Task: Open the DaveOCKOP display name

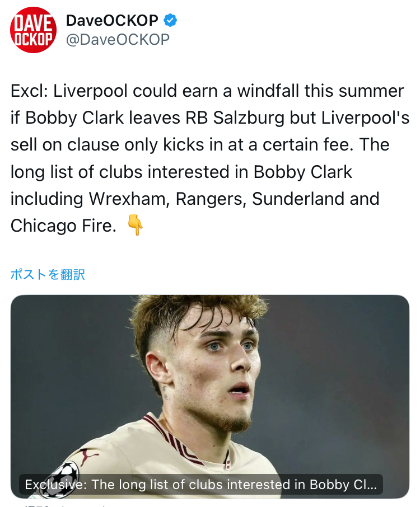Action: pyautogui.click(x=112, y=20)
